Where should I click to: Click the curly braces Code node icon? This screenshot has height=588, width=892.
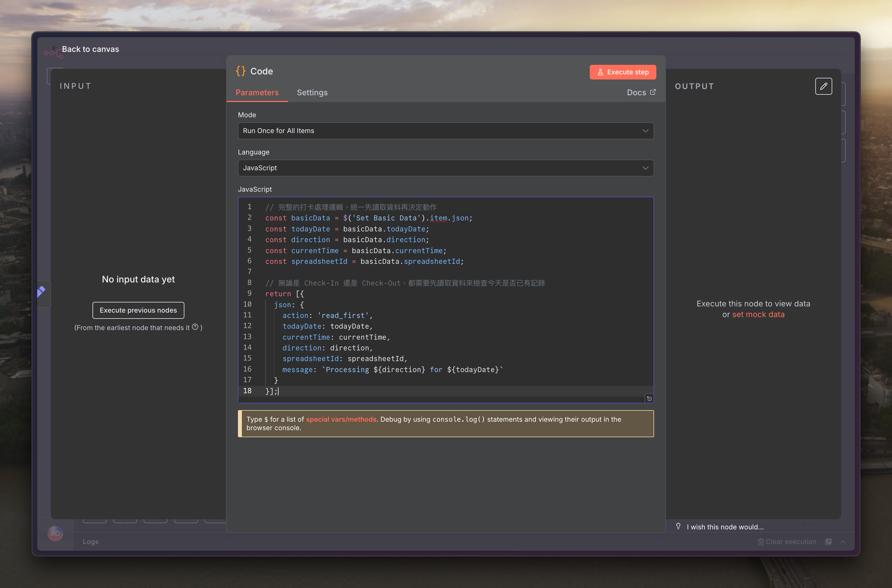(240, 71)
